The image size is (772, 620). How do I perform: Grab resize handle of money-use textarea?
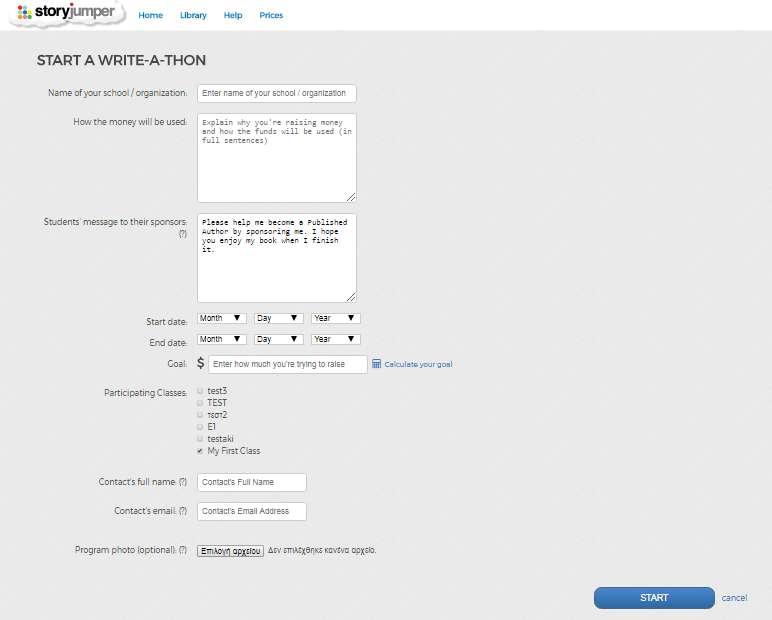tap(351, 197)
